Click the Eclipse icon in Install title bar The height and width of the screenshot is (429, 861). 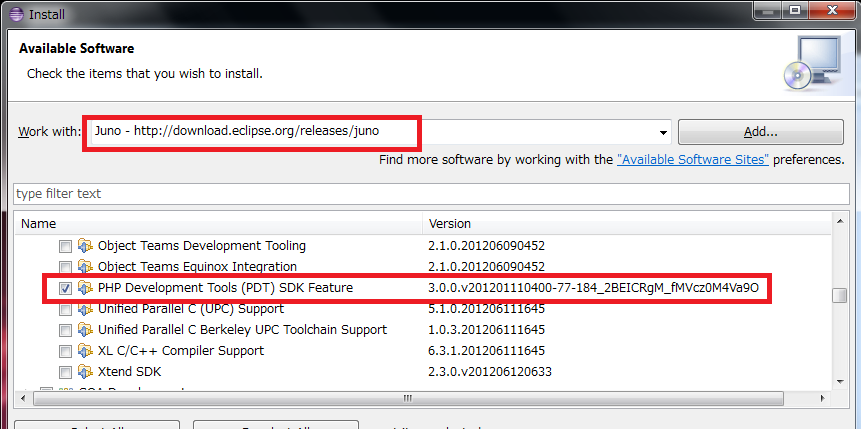[16, 14]
